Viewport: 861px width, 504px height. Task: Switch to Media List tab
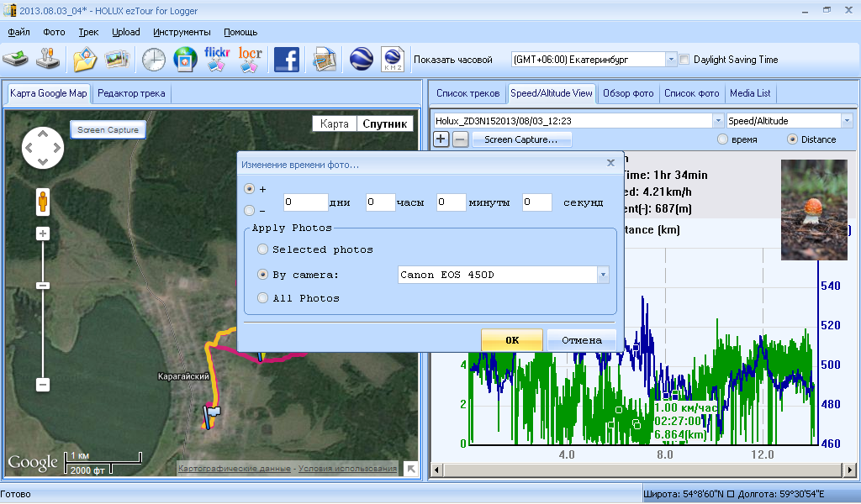pos(750,93)
